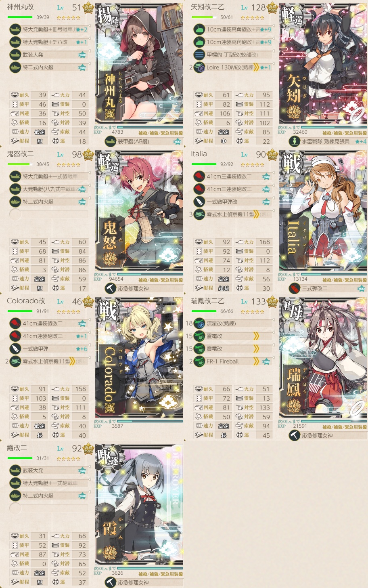
Task: Click the green HP bar of Colorado改
Action: click(20, 311)
